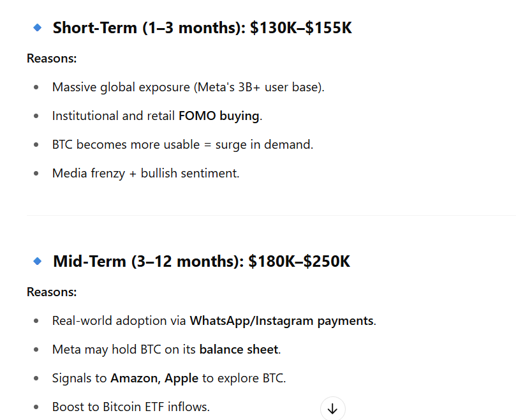Click the "Reasons:" label under Short-Term

[52, 59]
